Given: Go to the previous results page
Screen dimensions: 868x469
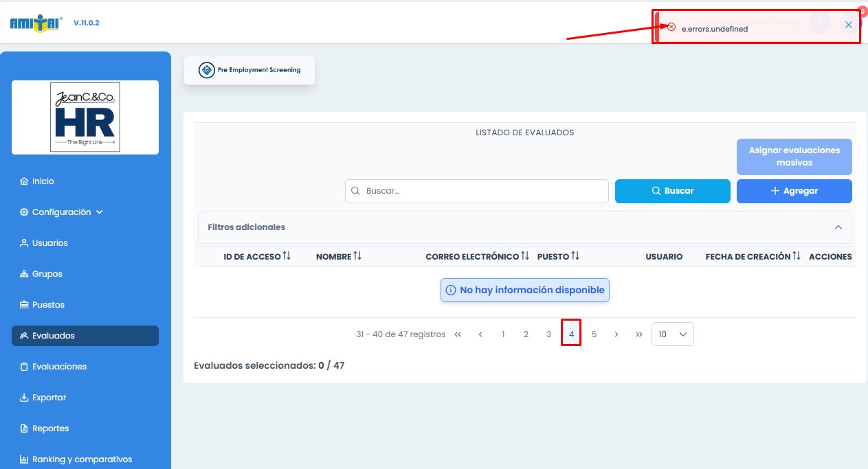Looking at the screenshot, I should pos(480,334).
